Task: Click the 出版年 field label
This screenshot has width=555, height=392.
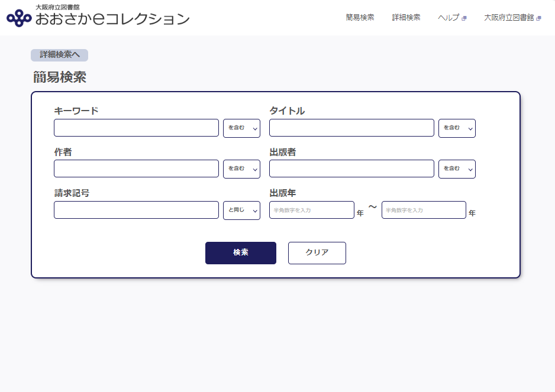Action: (282, 193)
